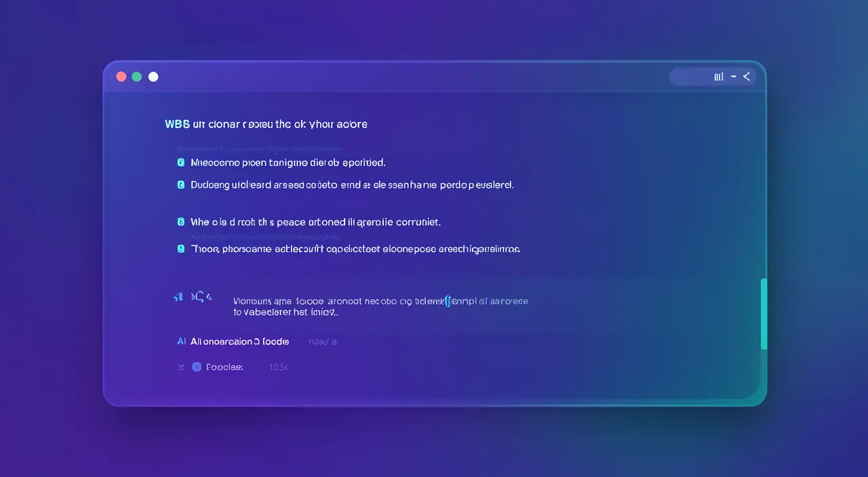Click the second line 'to vabeclerer hst imio9..'

pyautogui.click(x=285, y=313)
